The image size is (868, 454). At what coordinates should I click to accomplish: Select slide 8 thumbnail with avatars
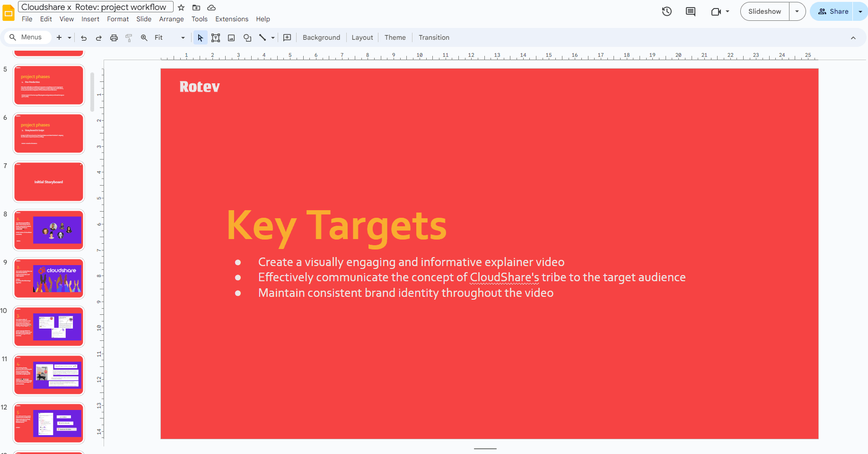[49, 230]
